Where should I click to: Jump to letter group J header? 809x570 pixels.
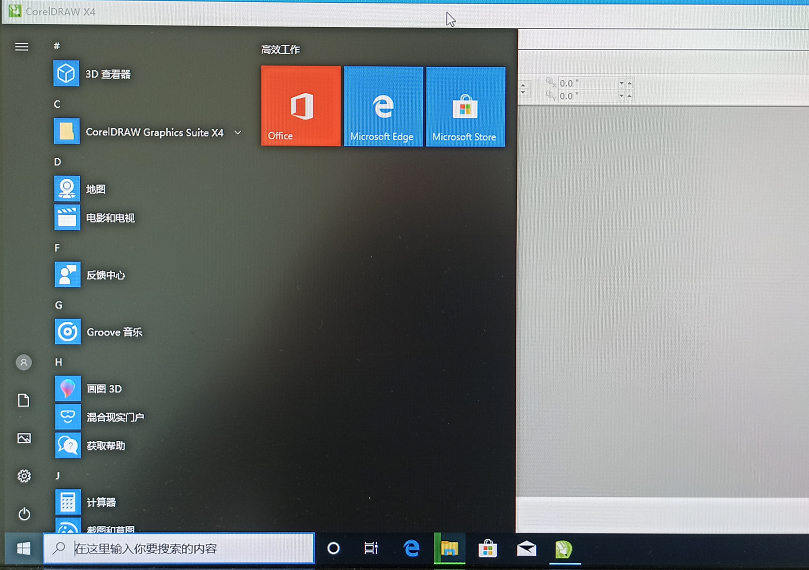pyautogui.click(x=57, y=476)
